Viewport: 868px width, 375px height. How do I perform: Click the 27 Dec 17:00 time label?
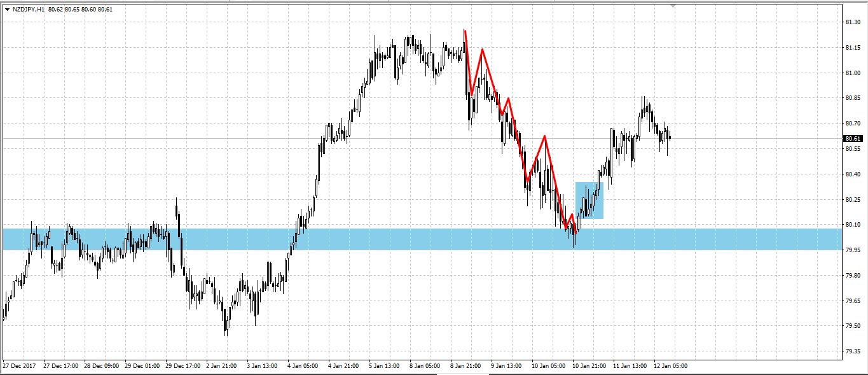pos(60,366)
